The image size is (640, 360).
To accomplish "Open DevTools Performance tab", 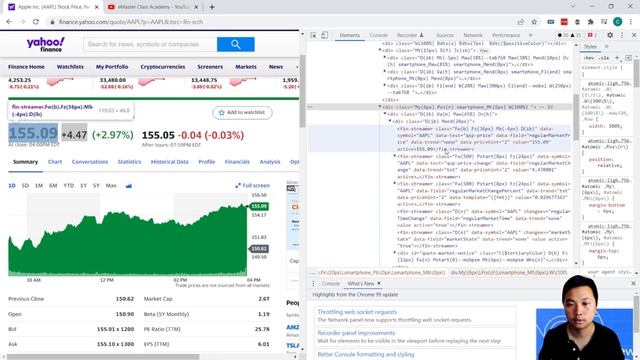I will pyautogui.click(x=506, y=35).
